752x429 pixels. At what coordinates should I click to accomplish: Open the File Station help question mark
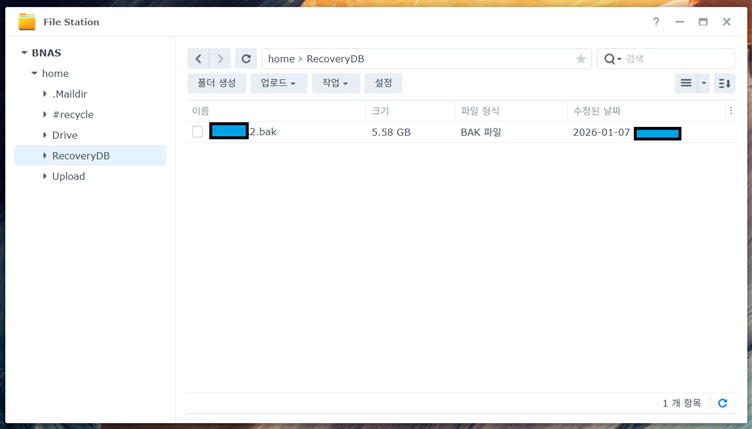656,22
